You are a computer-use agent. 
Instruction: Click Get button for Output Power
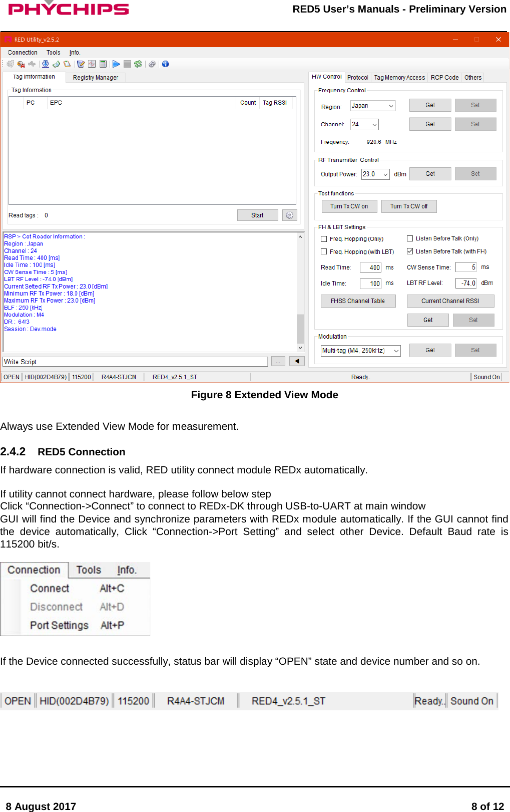(x=430, y=174)
